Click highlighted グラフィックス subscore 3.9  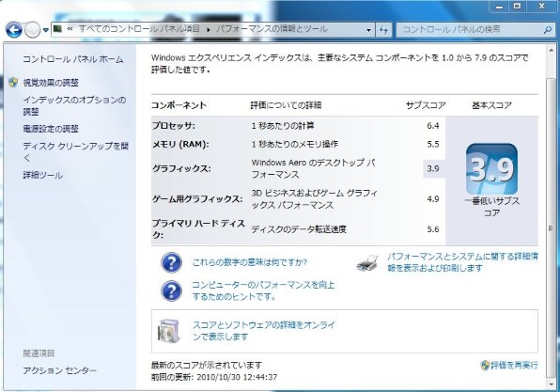pyautogui.click(x=433, y=168)
